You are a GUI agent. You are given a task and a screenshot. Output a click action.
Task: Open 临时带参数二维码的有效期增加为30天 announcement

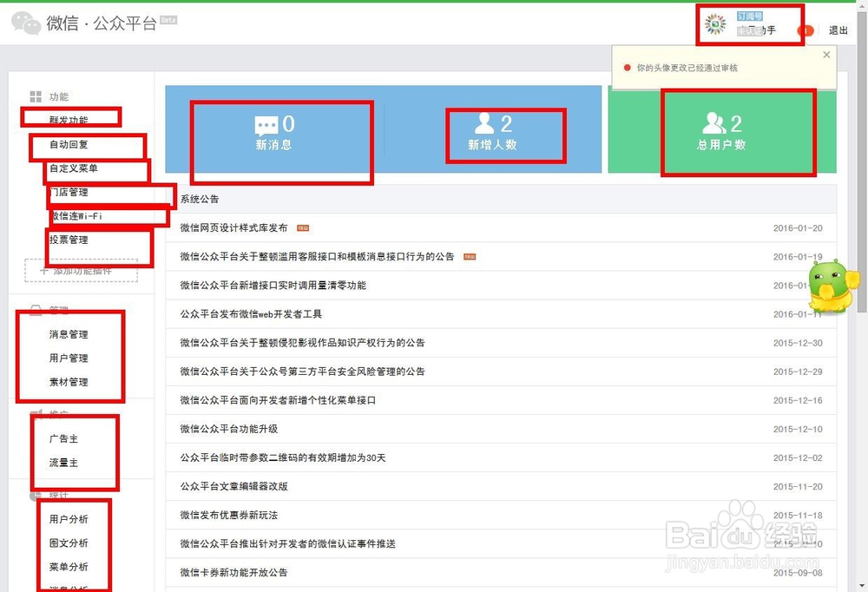pos(283,458)
